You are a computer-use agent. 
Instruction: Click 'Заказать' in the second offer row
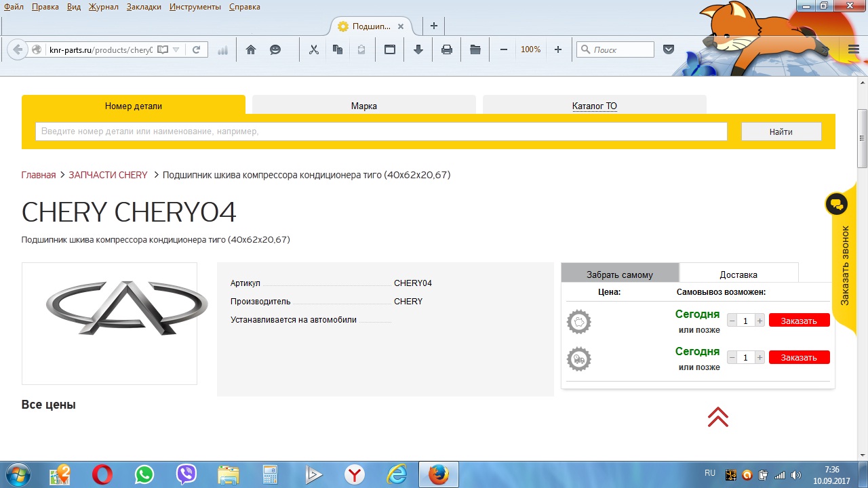pyautogui.click(x=799, y=357)
